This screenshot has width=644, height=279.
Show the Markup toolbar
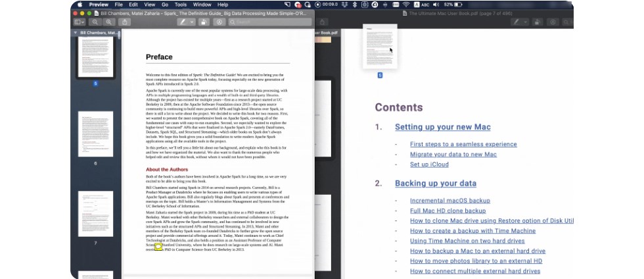coord(219,22)
